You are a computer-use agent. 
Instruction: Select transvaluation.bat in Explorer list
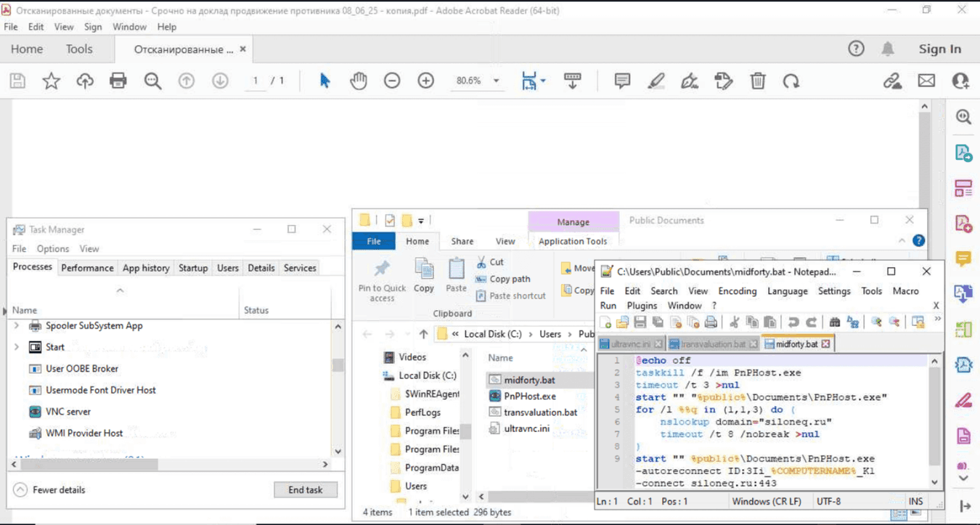pos(539,412)
